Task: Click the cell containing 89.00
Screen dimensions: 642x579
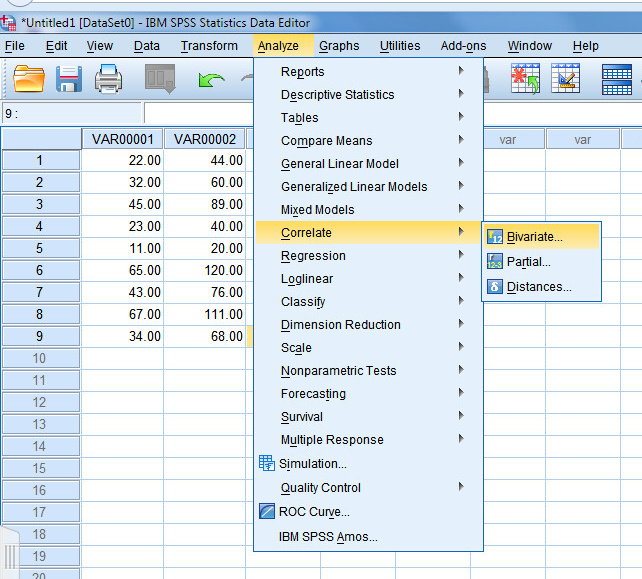Action: (x=205, y=204)
